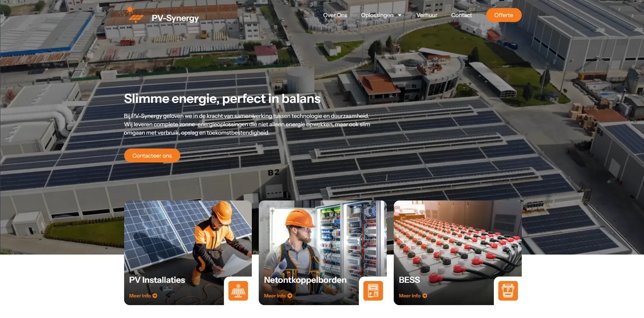Follow Meer Info link under BESS
The width and height of the screenshot is (644, 318).
pyautogui.click(x=410, y=296)
